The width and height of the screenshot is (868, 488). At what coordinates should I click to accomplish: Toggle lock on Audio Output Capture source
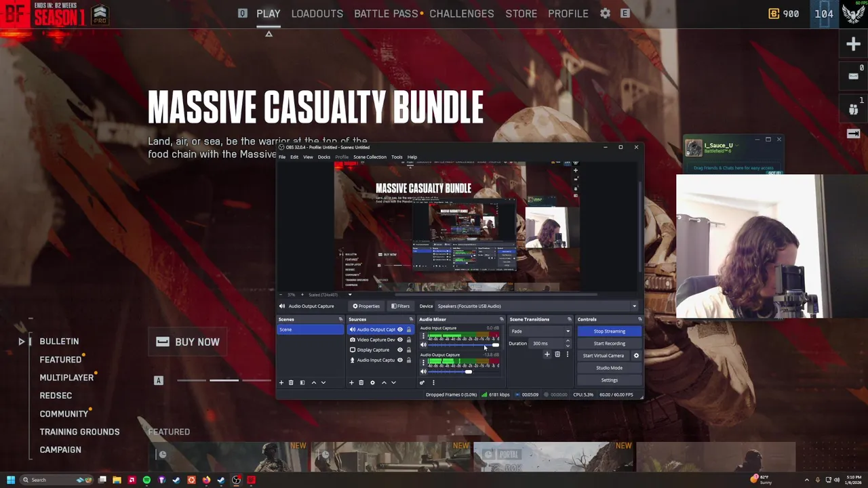tap(408, 330)
